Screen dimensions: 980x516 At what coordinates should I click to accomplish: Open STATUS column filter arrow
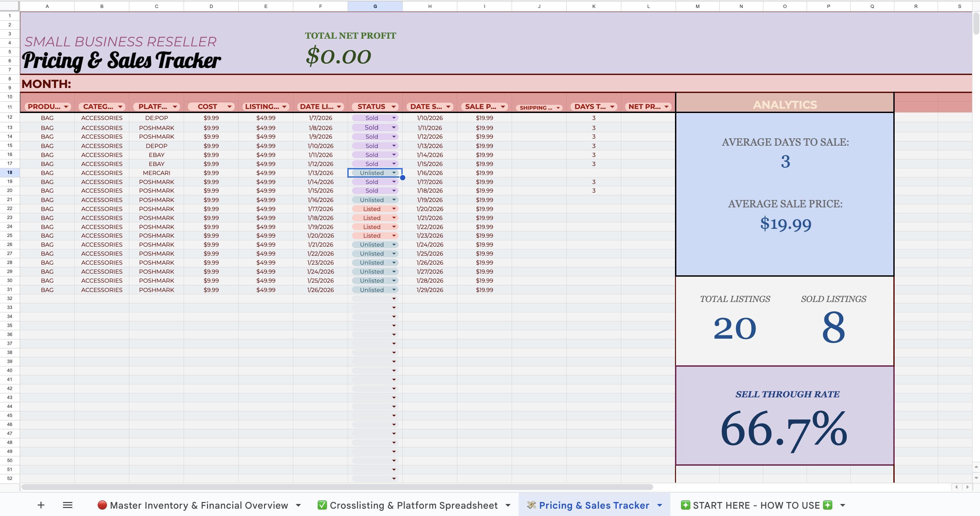(394, 107)
